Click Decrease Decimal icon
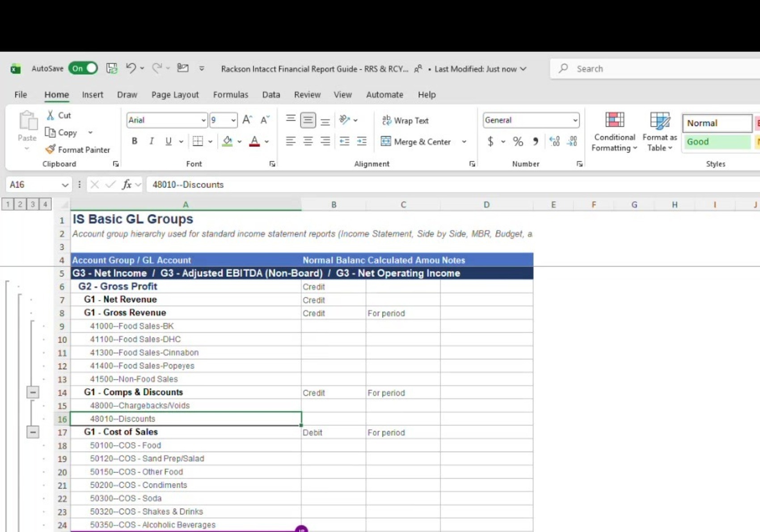760x532 pixels. (x=572, y=141)
